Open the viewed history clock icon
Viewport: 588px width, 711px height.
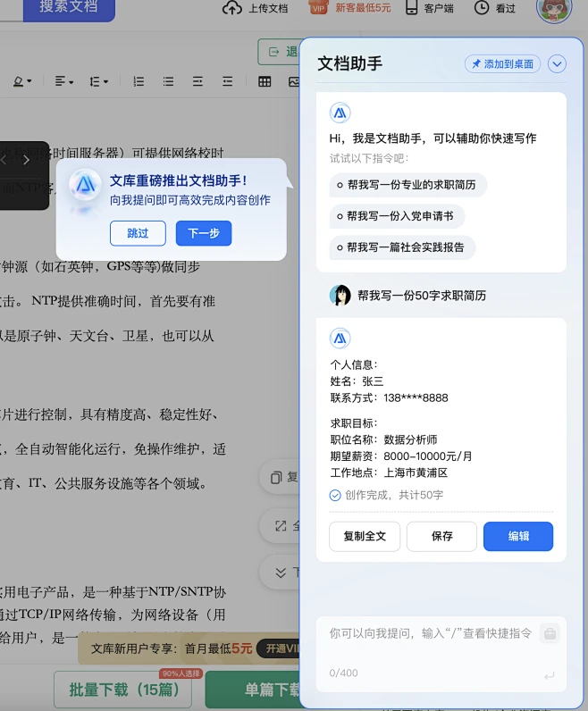(x=482, y=8)
